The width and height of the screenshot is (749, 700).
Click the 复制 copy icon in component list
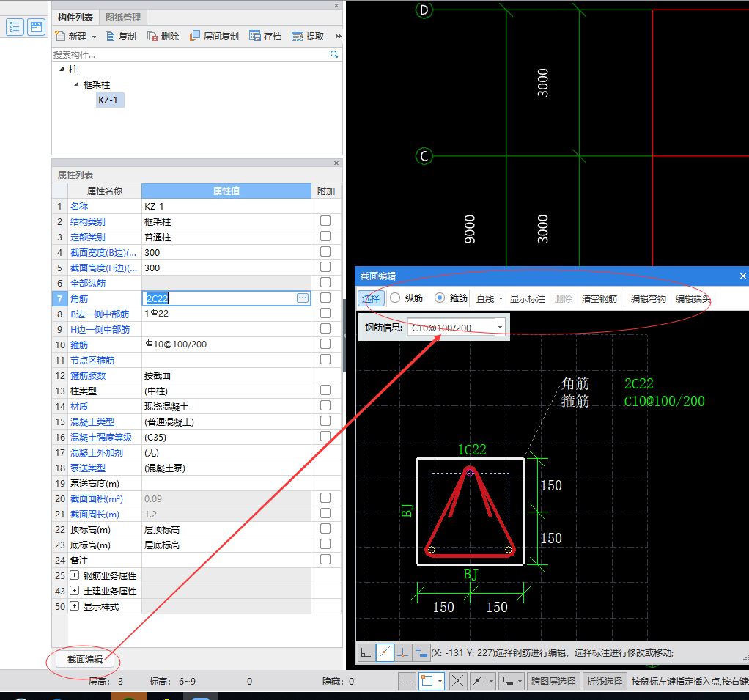110,37
